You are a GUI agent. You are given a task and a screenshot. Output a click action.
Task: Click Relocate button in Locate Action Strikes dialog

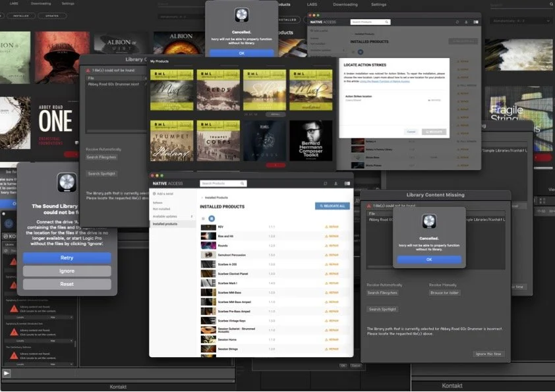434,132
